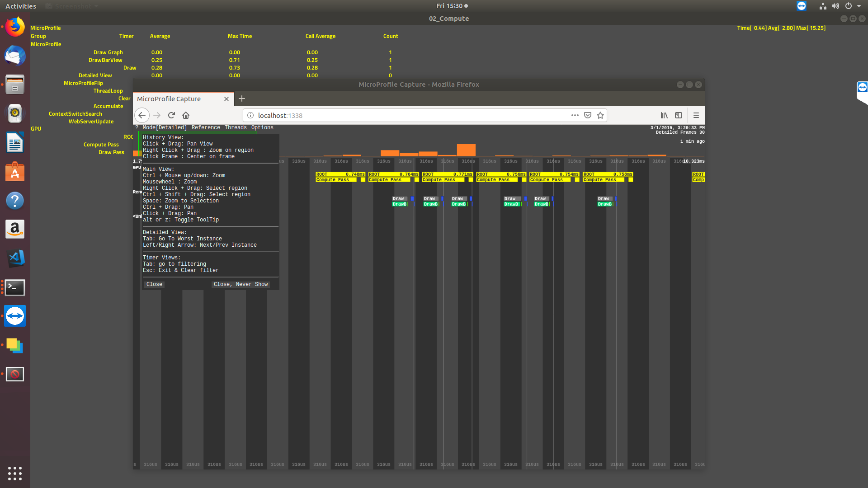Viewport: 868px width, 488px height.
Task: Toggle the question mark help item
Action: tap(137, 128)
